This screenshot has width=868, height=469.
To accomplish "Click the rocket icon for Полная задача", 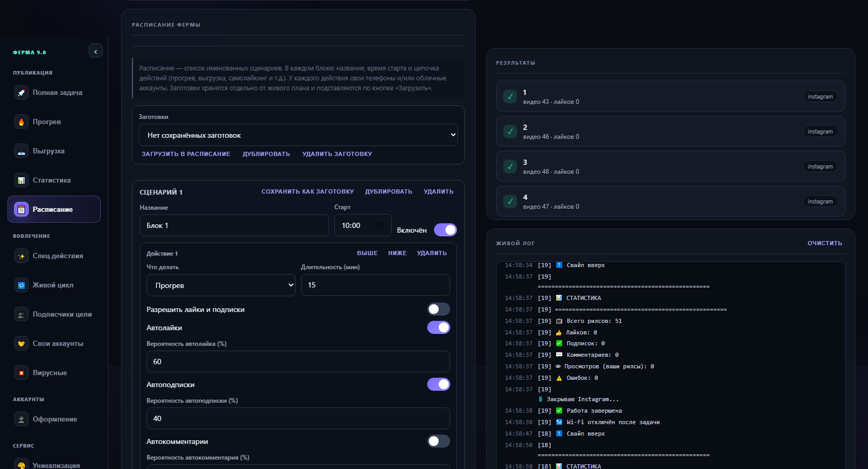I will pos(21,93).
